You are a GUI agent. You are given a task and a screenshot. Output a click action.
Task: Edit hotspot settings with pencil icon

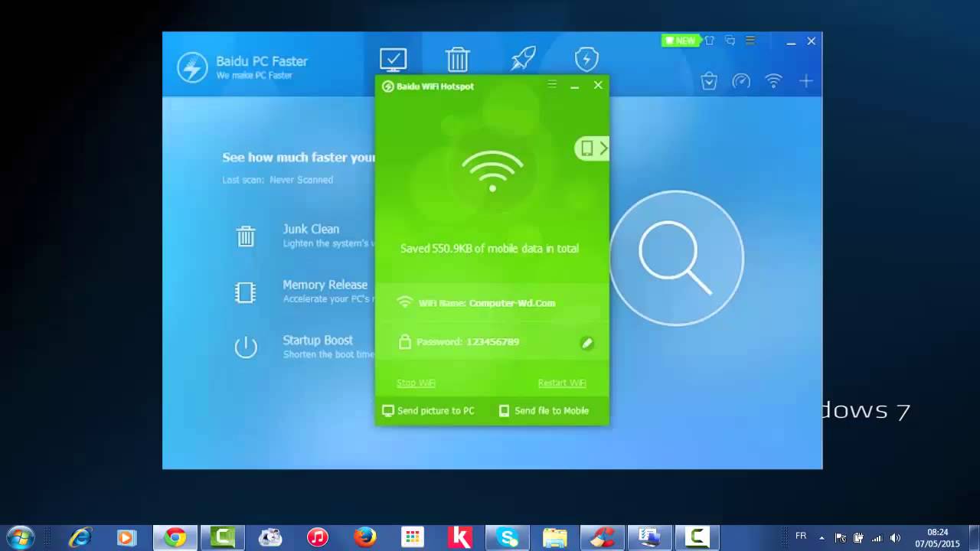coord(586,344)
